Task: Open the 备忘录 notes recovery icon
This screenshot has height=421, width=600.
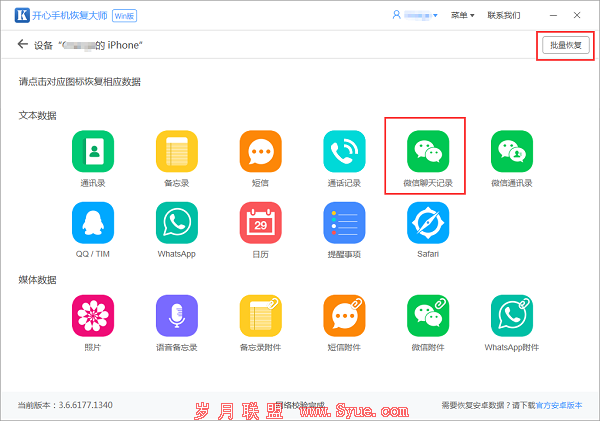Action: 177,152
